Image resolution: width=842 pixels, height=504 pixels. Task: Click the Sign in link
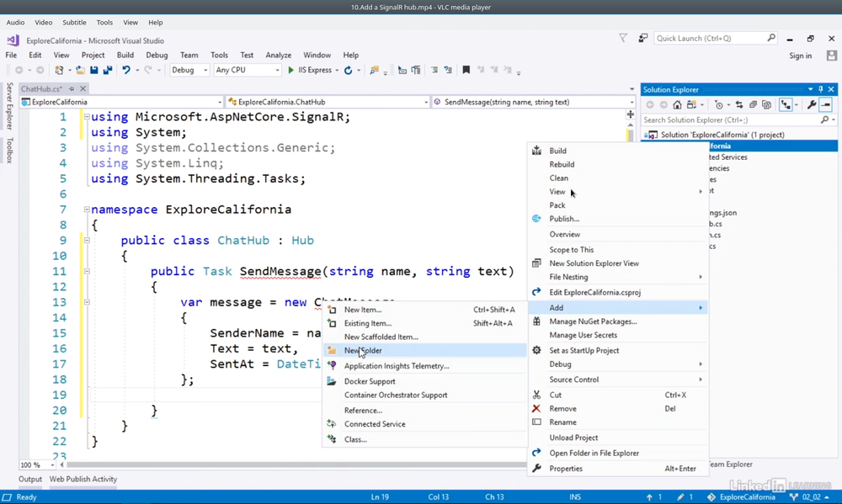point(800,56)
